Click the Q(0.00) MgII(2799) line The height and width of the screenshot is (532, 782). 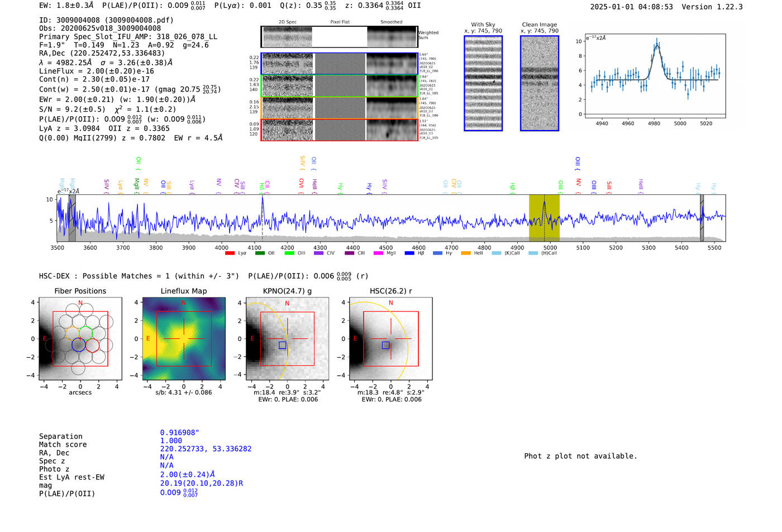pyautogui.click(x=131, y=138)
